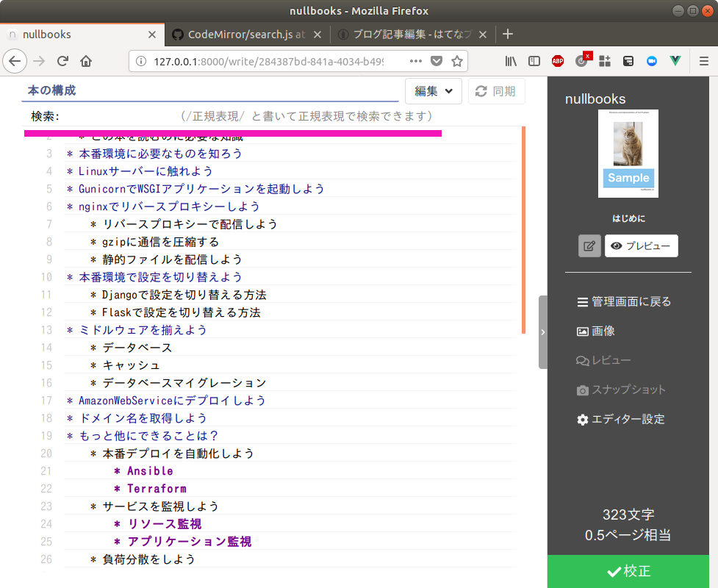Click the pencil edit icon under cover
718x588 pixels.
(589, 246)
